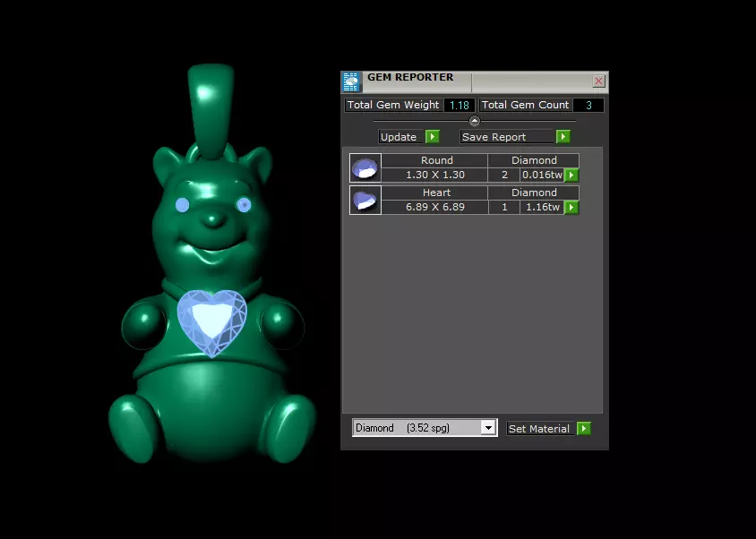Click green arrow on the 1.16tw row
Viewport: 756px width, 539px height.
pyautogui.click(x=571, y=208)
